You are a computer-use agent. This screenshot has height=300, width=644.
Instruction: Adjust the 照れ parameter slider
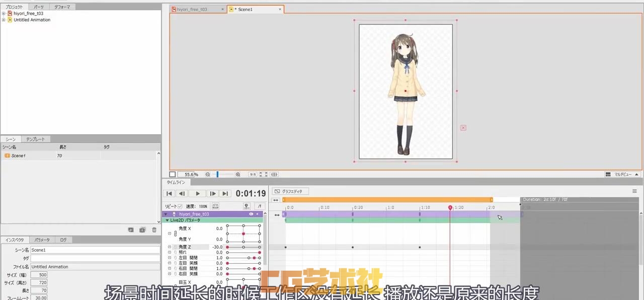tap(244, 252)
